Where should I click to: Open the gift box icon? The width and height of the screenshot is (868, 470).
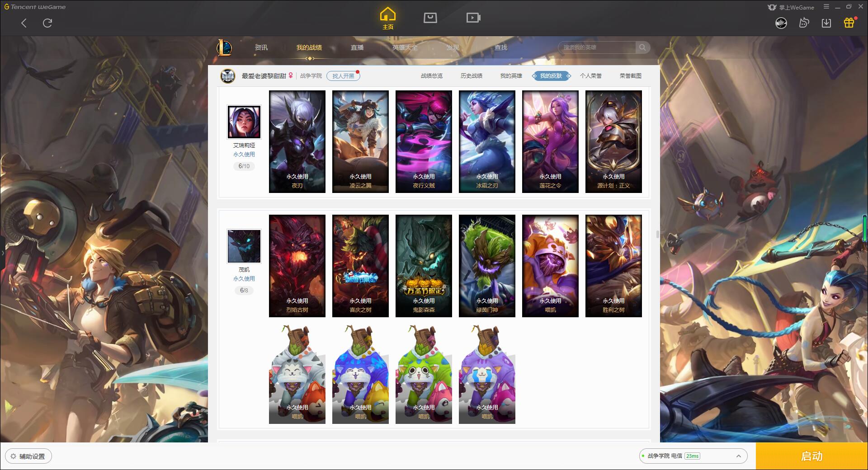849,23
